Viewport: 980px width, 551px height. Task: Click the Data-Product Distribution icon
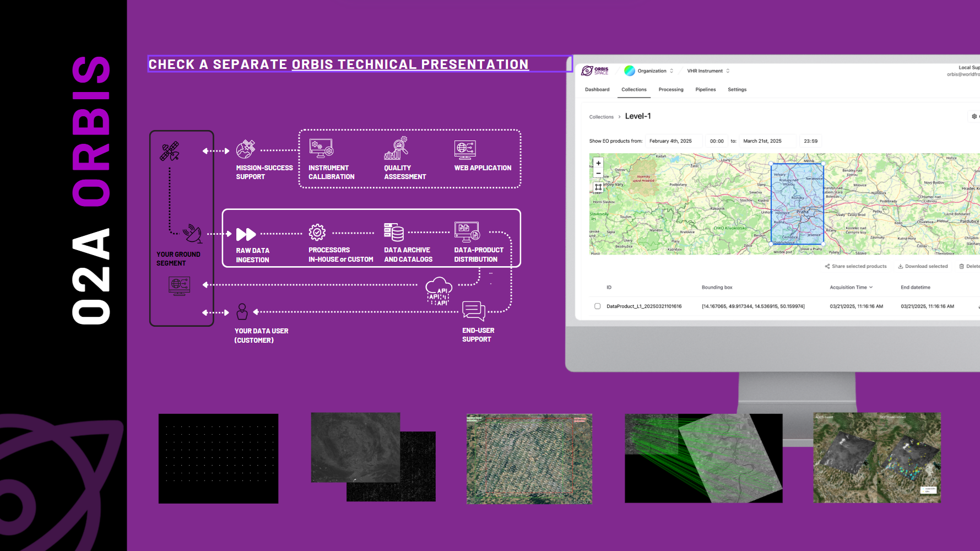tap(467, 232)
